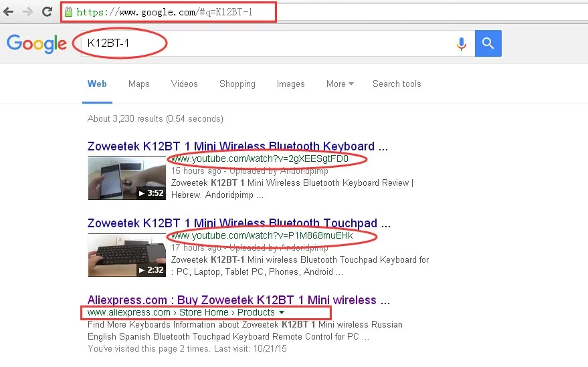Open Zoweetek Mini Wireless Bluetooth Keyboard result title
The width and height of the screenshot is (588, 367).
point(237,146)
